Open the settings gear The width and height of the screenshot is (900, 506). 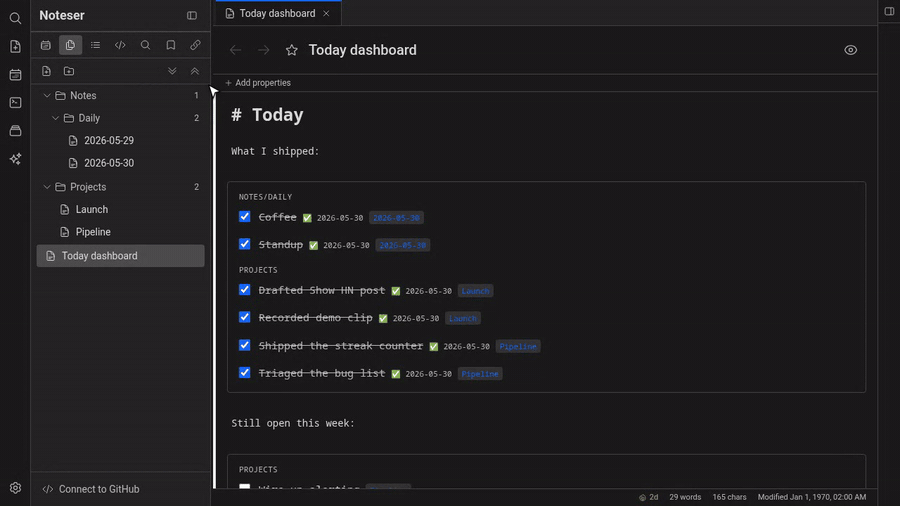tap(15, 488)
